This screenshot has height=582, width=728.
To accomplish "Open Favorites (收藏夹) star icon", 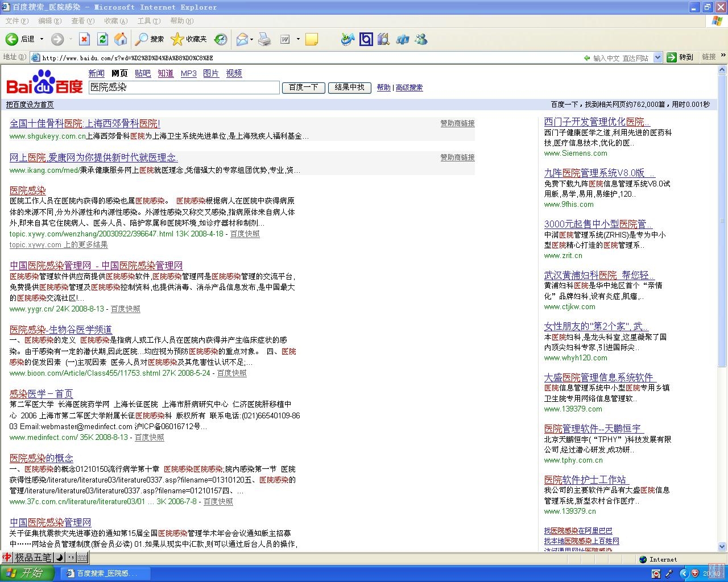I will coord(177,39).
